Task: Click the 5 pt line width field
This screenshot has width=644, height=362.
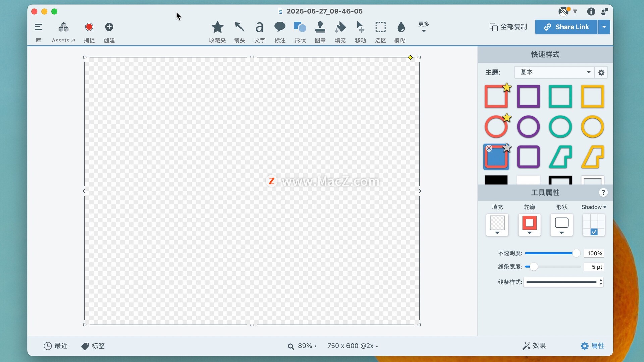Action: [594, 267]
